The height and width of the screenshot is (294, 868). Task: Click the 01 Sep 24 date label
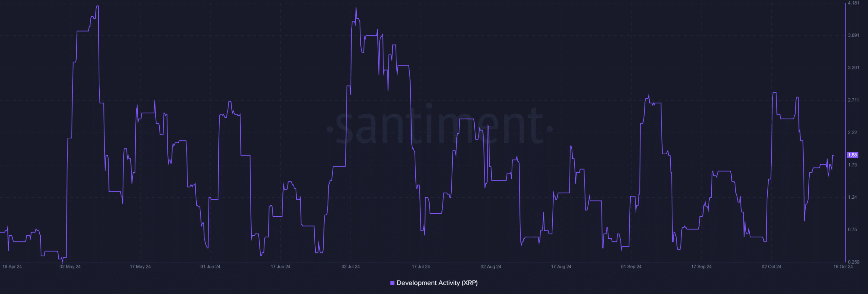pos(631,267)
